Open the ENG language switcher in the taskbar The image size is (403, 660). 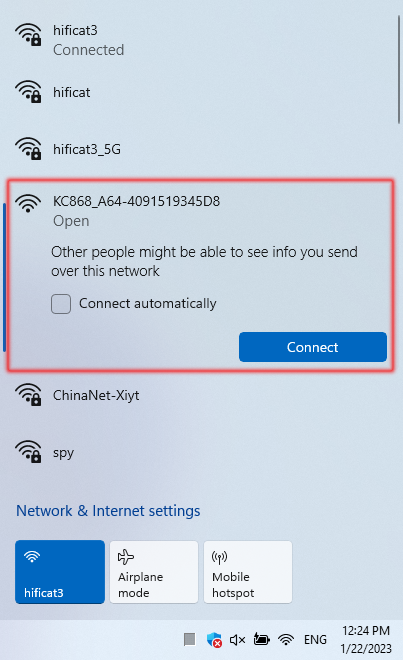(x=315, y=640)
